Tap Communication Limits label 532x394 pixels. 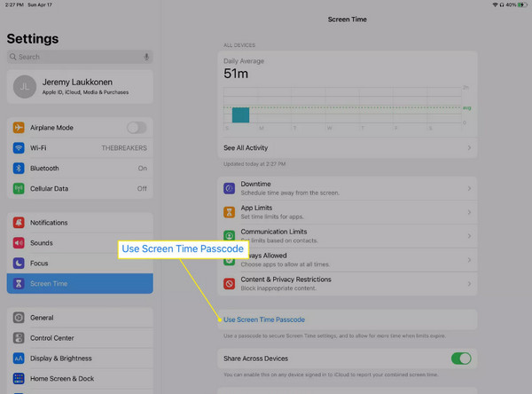[274, 232]
